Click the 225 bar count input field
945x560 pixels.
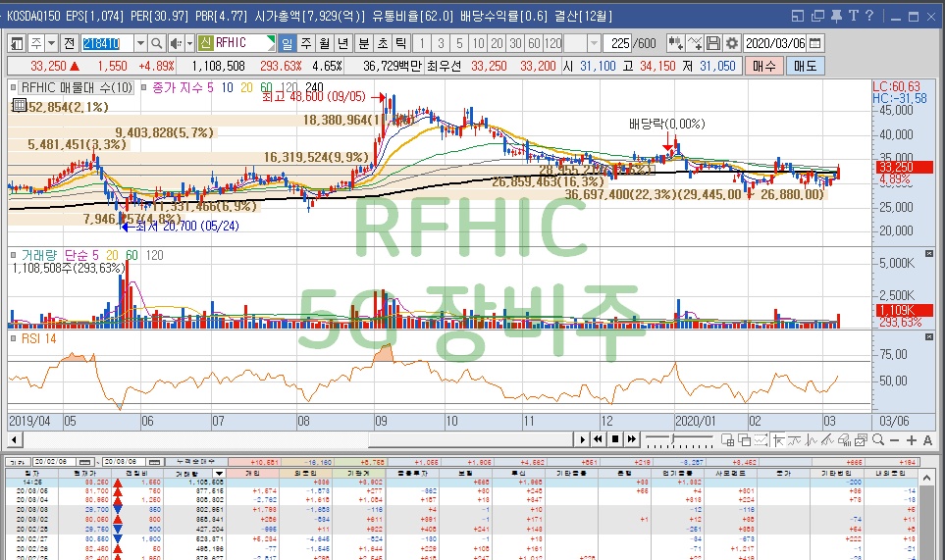coord(619,43)
